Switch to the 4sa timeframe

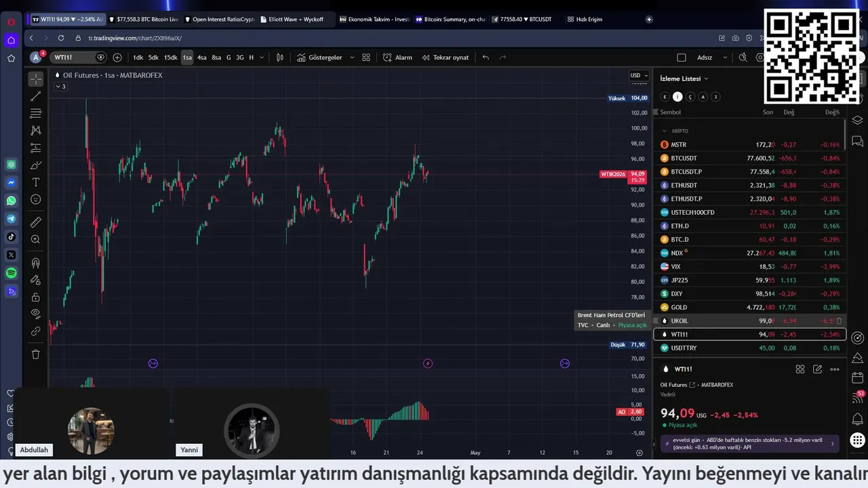pyautogui.click(x=201, y=58)
